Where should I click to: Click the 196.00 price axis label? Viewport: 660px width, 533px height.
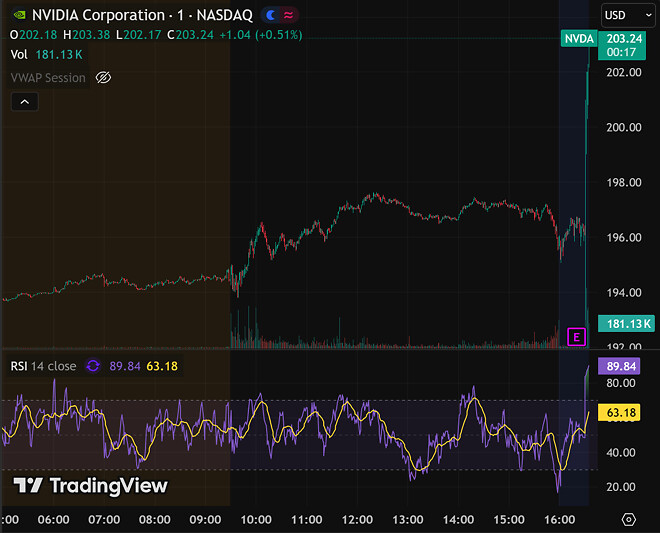[x=624, y=238]
